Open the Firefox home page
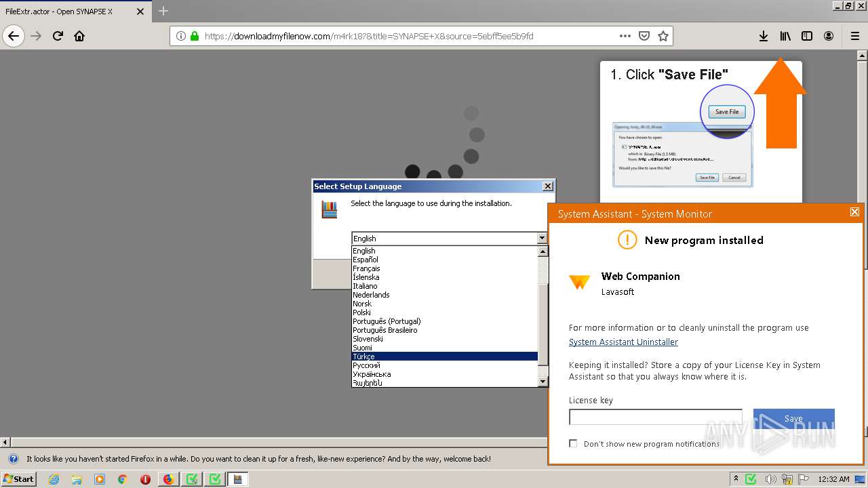The width and height of the screenshot is (868, 488). pyautogui.click(x=79, y=36)
